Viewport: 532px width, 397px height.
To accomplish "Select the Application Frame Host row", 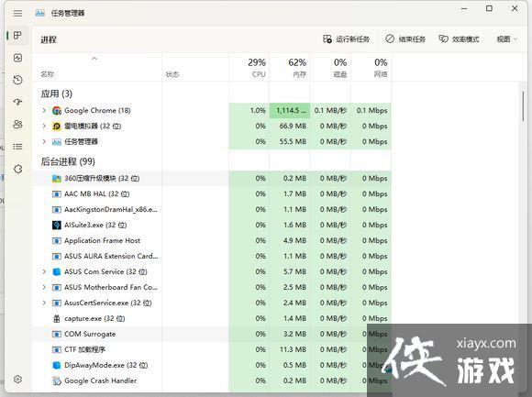I will pyautogui.click(x=212, y=241).
